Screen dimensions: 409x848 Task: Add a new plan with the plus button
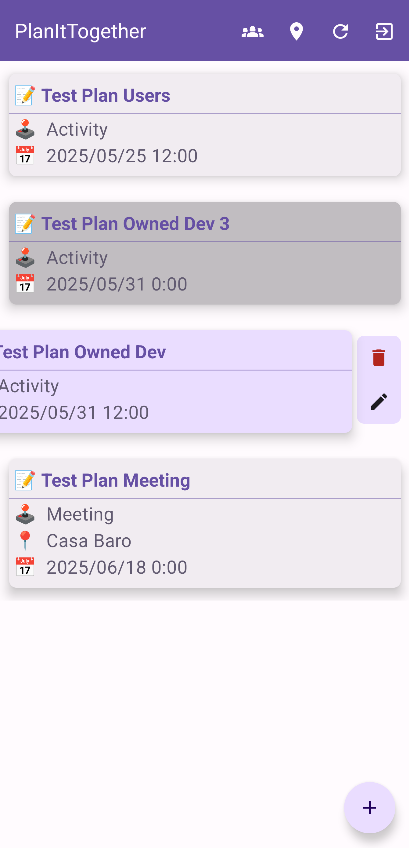(x=370, y=807)
